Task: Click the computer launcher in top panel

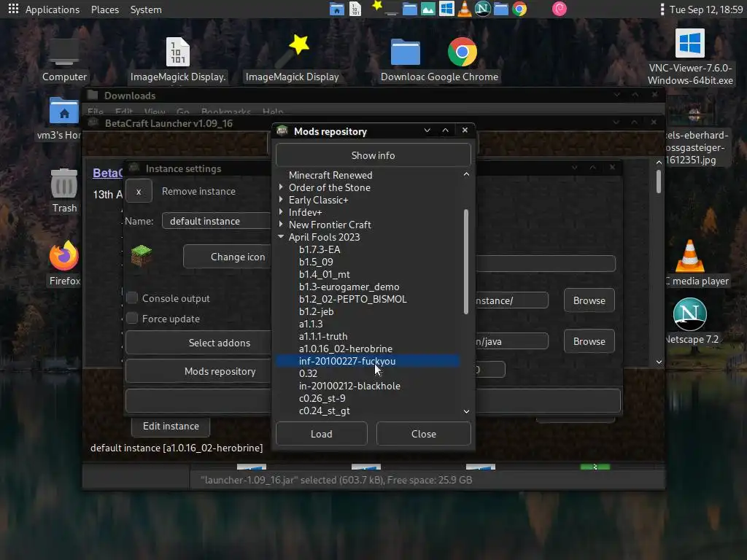Action: point(392,10)
